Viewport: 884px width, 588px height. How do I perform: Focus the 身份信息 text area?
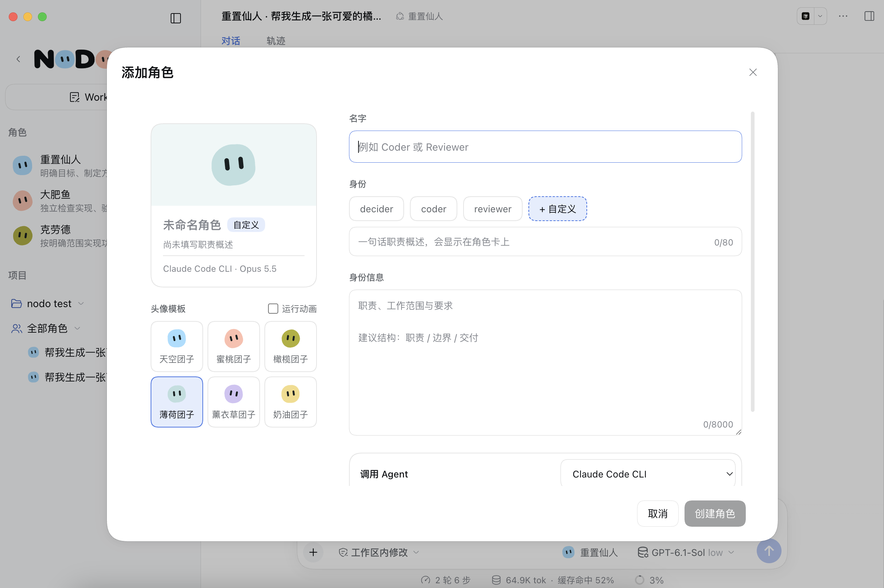pyautogui.click(x=545, y=362)
